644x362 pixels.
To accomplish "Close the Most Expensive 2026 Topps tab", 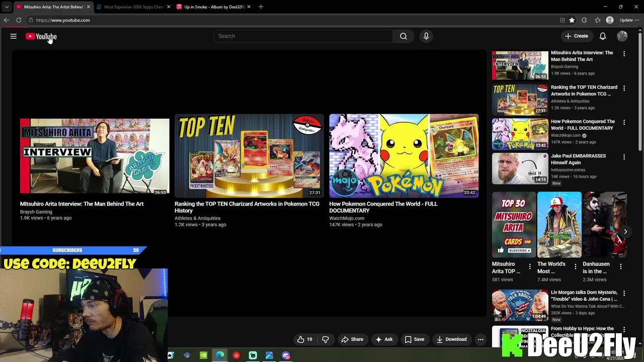I will click(169, 7).
